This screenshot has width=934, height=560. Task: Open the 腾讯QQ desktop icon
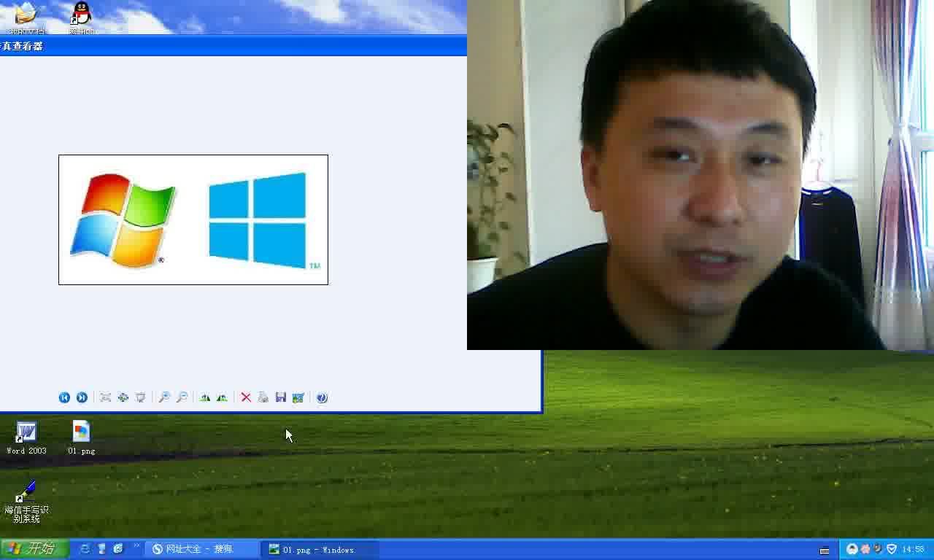(80, 16)
